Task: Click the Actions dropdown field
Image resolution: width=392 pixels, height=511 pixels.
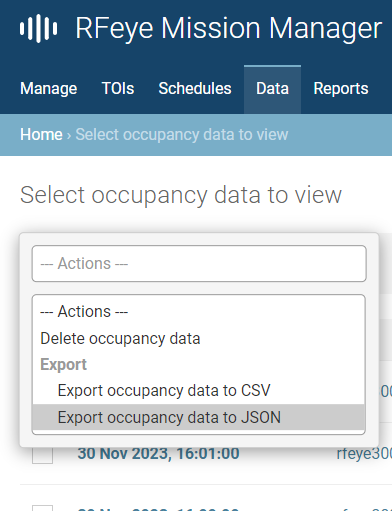Action: click(199, 264)
